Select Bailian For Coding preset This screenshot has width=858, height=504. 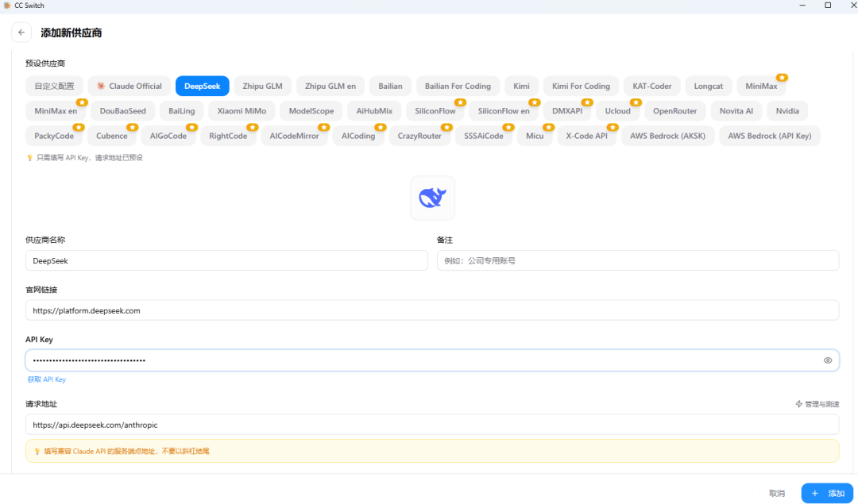pos(458,86)
